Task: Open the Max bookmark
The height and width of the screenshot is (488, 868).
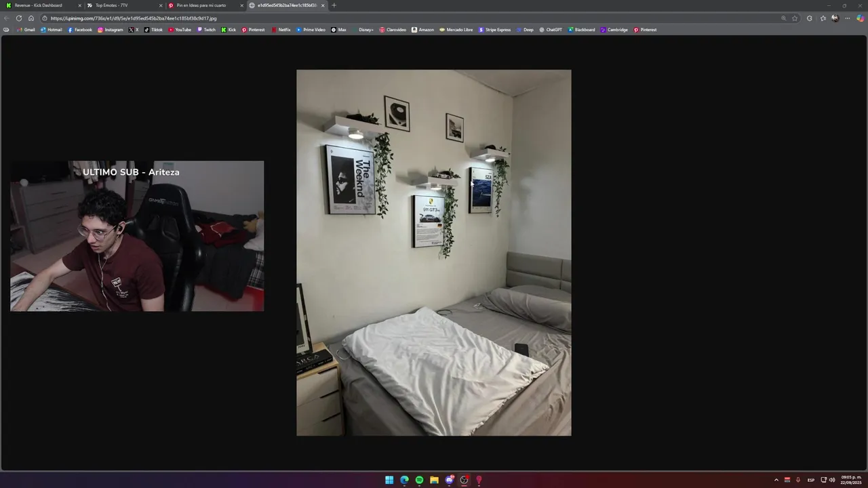Action: (x=338, y=30)
